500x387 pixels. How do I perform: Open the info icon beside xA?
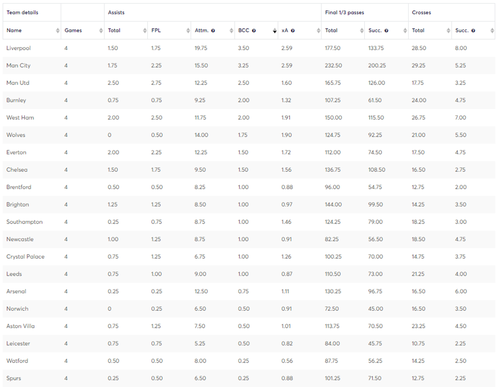[293, 30]
